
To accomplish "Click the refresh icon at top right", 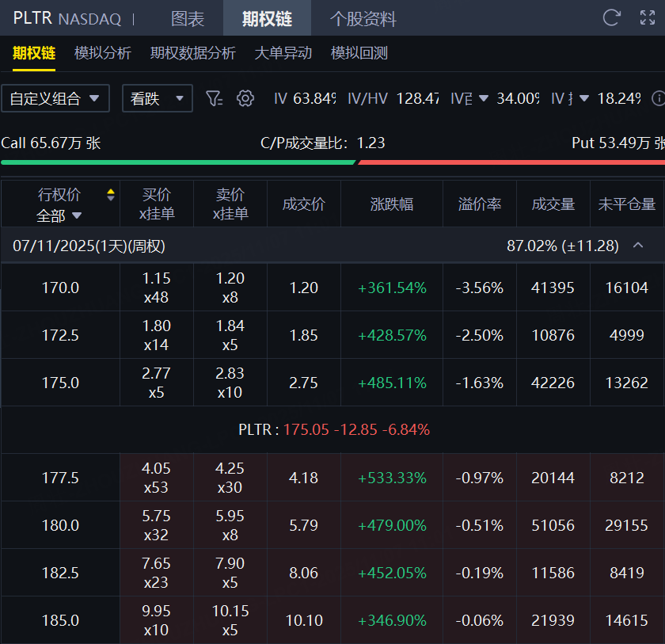I will 611,17.
